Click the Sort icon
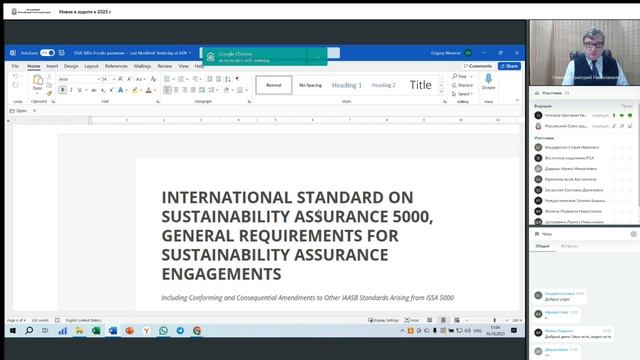Screen dimensions: 640x360 click(228, 79)
